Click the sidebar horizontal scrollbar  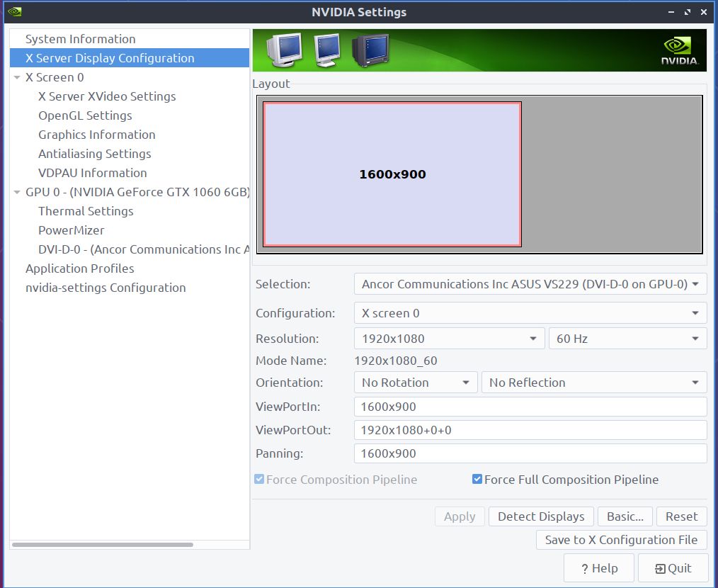tap(103, 544)
